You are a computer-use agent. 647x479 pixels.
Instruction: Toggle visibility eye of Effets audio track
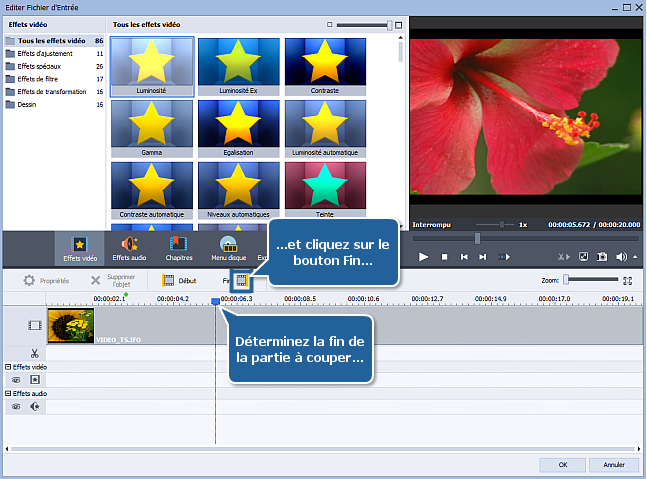click(x=16, y=407)
